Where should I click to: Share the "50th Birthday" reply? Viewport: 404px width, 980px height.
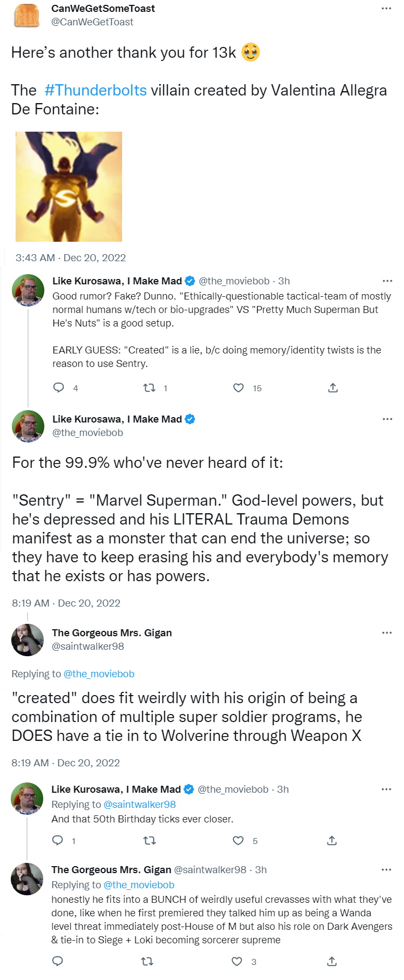[x=332, y=840]
